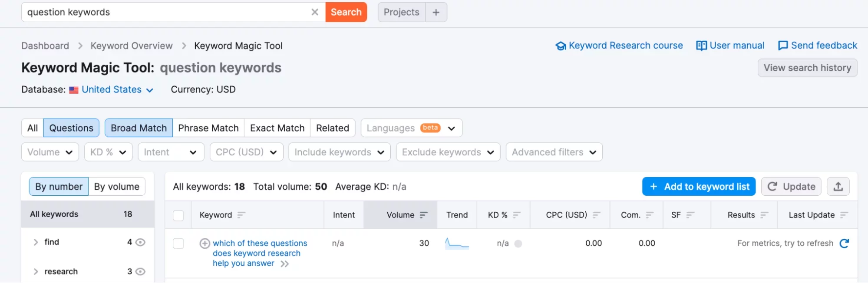The height and width of the screenshot is (283, 868).
Task: Sort by the Results column icon
Action: point(764,215)
